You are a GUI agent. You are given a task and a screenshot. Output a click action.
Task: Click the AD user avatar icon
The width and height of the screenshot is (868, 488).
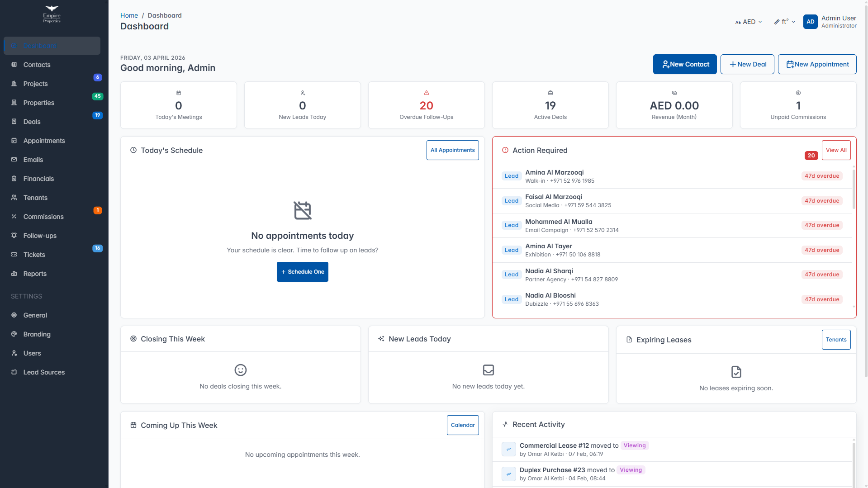coord(810,22)
